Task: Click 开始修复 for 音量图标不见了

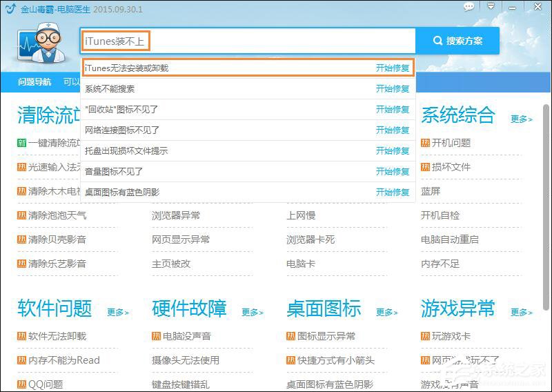Action: 393,171
